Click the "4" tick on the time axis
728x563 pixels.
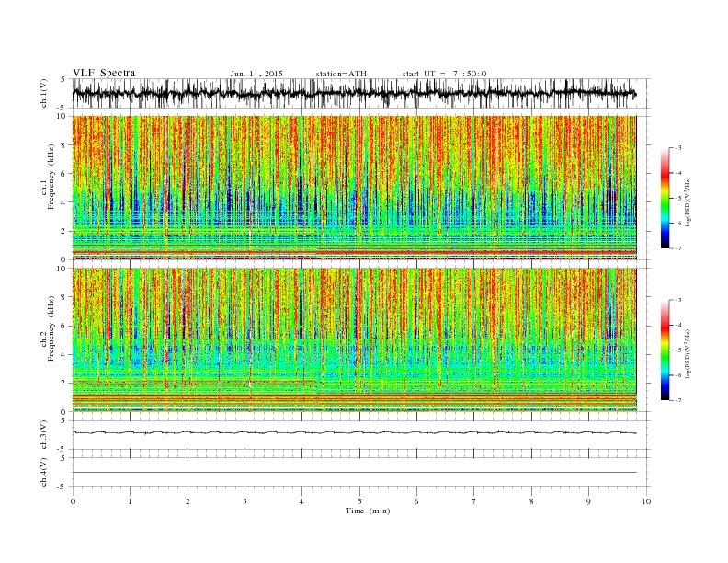click(302, 501)
